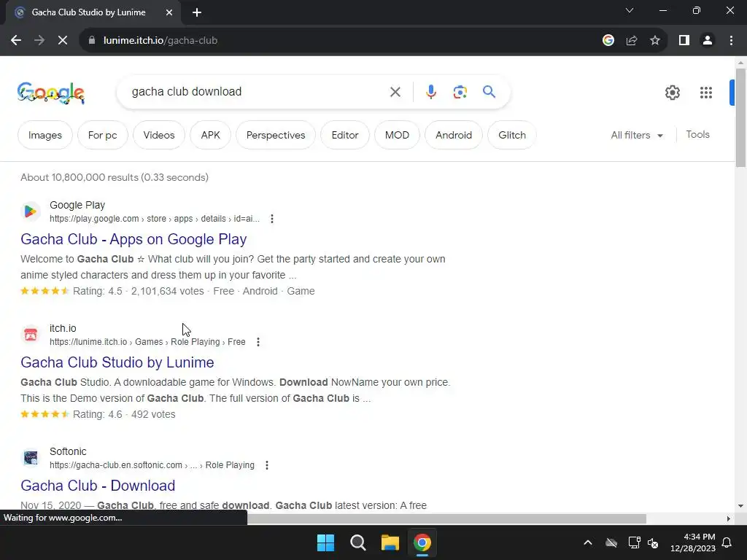Open the Google apps grid

click(x=706, y=93)
